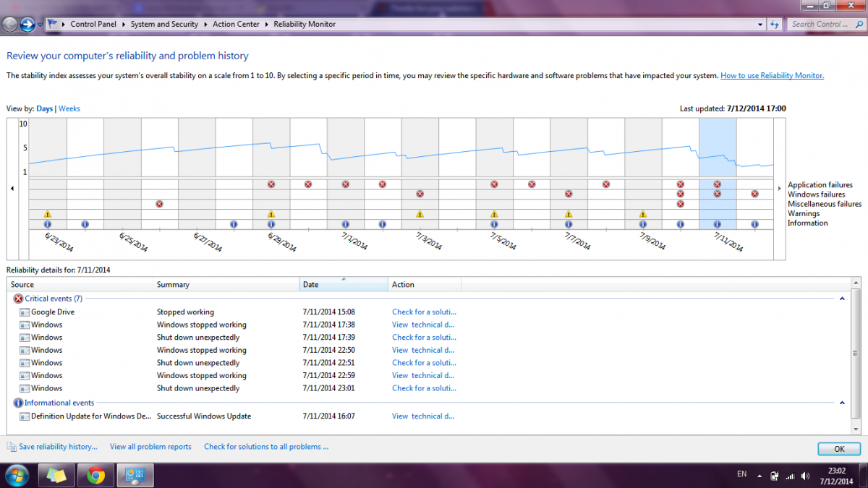
Task: Select the 'Windows stopped working' 22:50 row
Action: point(428,350)
